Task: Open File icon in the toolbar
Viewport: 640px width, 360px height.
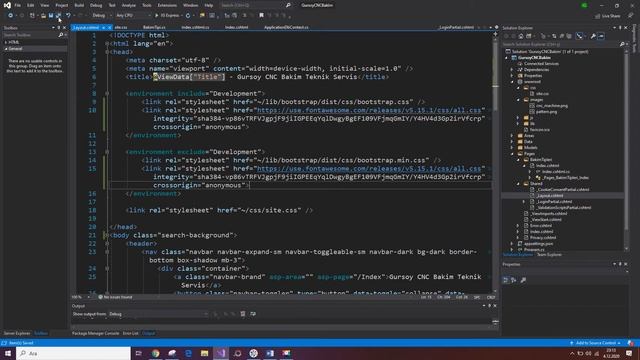Action: 43,16
